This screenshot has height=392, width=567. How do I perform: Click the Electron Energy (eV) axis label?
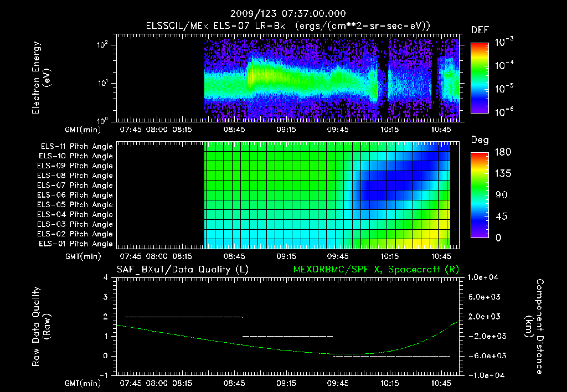(x=41, y=78)
